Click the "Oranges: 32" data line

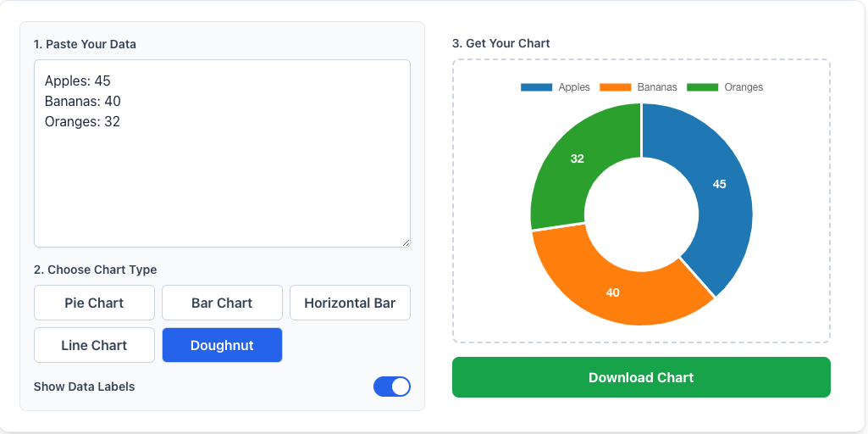click(82, 121)
